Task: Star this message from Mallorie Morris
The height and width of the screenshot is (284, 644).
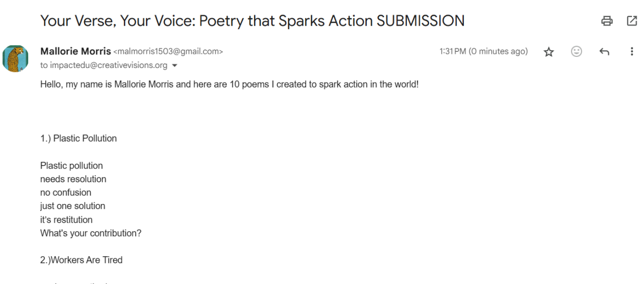Action: 549,52
